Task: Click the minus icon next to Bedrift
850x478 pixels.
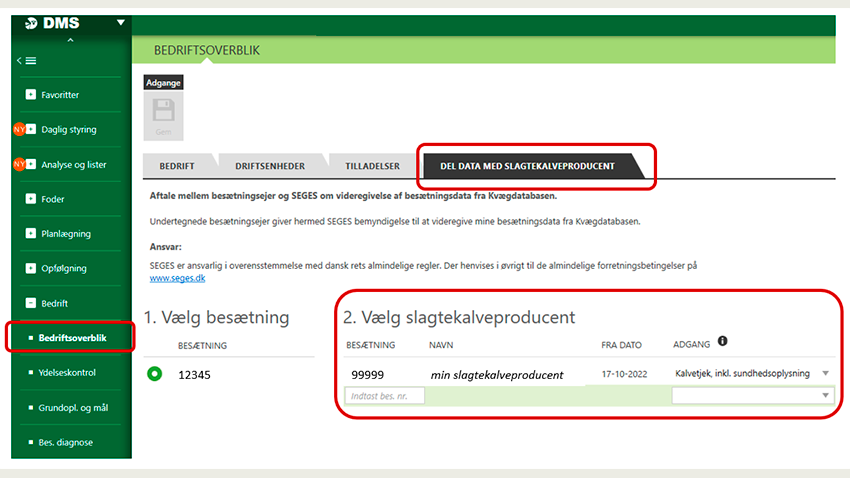Action: pyautogui.click(x=30, y=303)
